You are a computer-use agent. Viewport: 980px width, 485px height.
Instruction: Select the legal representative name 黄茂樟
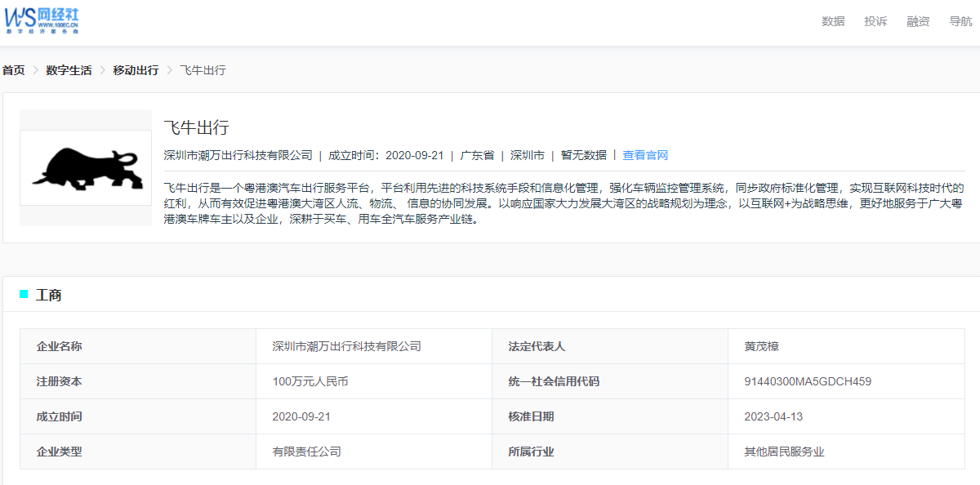click(762, 346)
